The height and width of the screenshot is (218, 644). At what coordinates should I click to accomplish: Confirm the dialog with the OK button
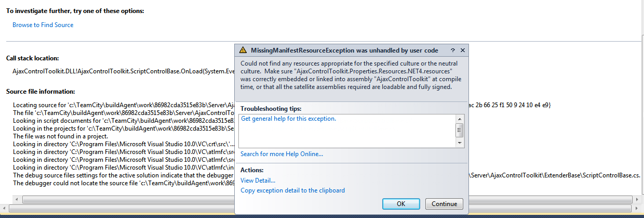[401, 204]
